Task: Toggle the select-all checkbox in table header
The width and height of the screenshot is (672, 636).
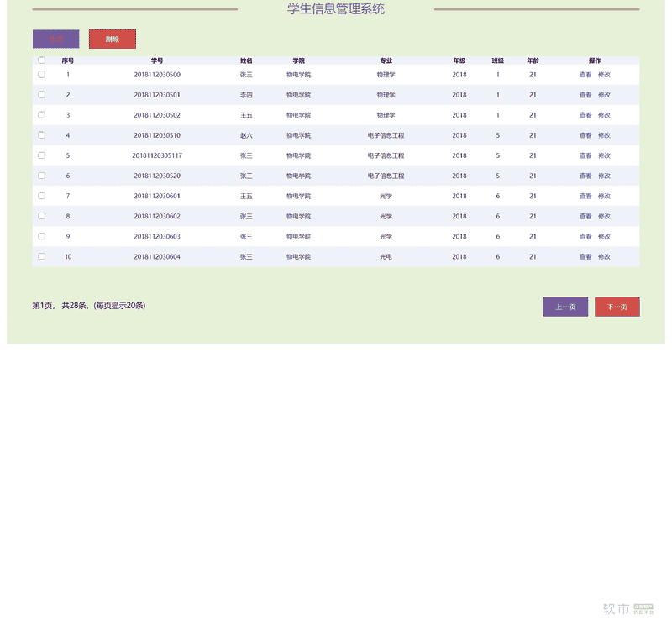Action: tap(41, 60)
